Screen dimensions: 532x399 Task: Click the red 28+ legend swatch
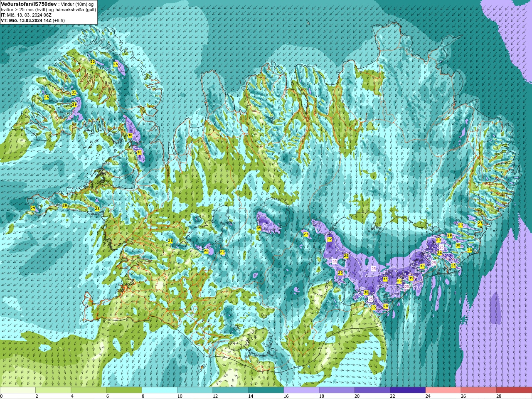[514, 390]
